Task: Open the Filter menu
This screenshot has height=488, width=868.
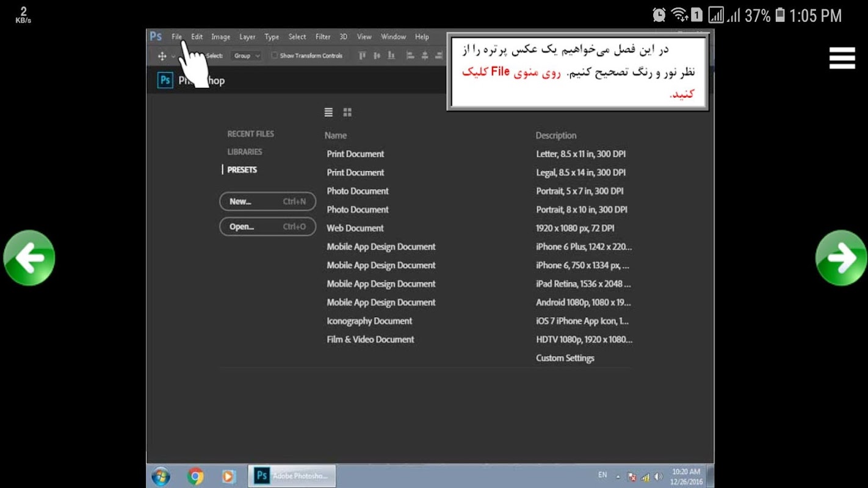Action: click(x=323, y=37)
